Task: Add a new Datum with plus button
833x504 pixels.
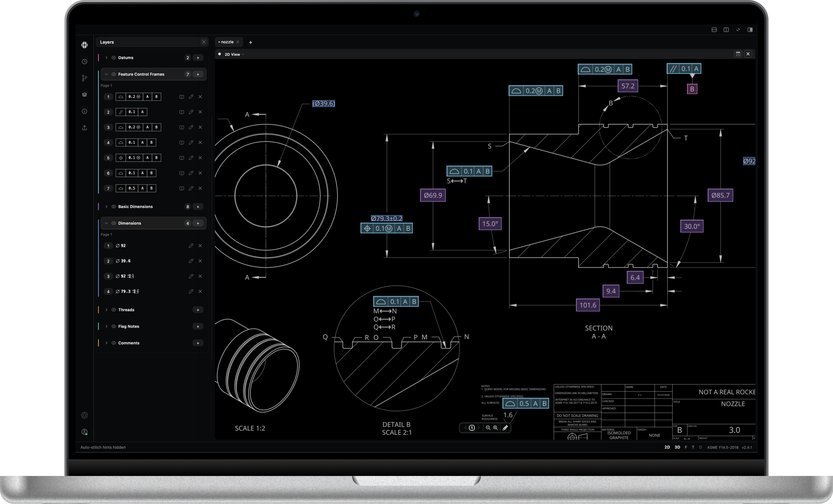Action: tap(198, 57)
